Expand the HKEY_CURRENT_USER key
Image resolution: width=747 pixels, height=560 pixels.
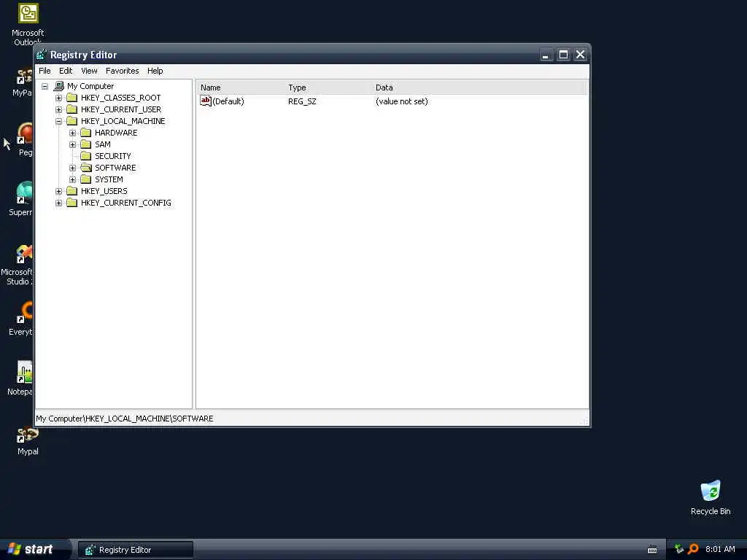click(x=58, y=109)
